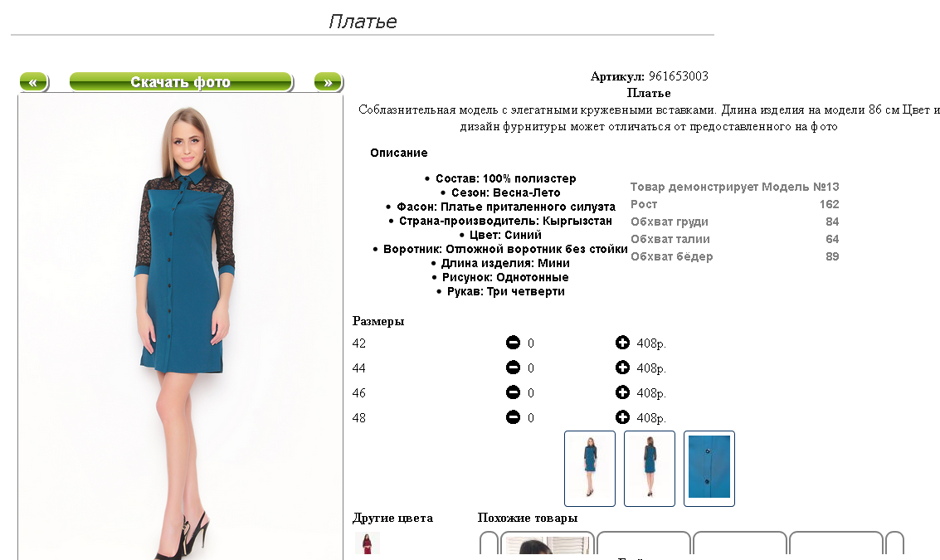
Task: Click left arrow of similar products carousel
Action: point(489,543)
